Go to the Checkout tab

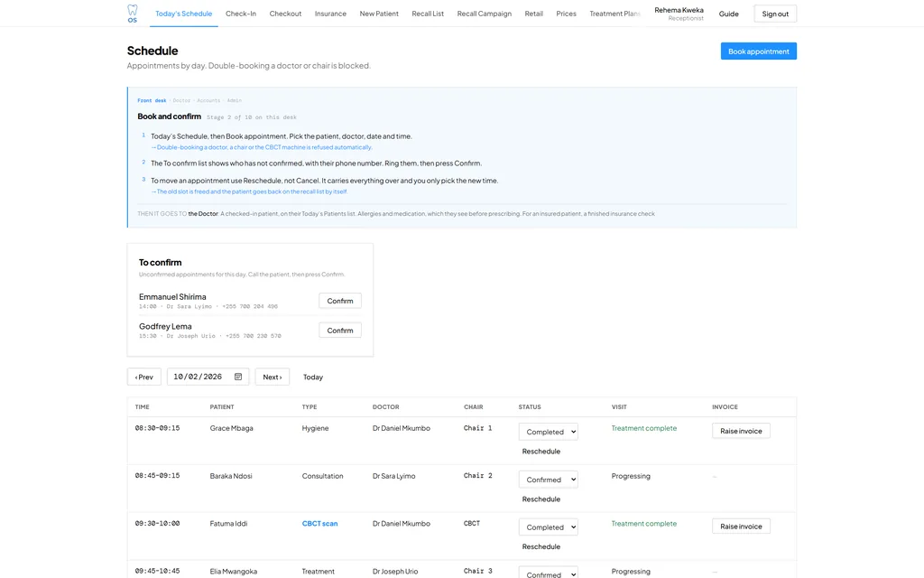point(285,14)
